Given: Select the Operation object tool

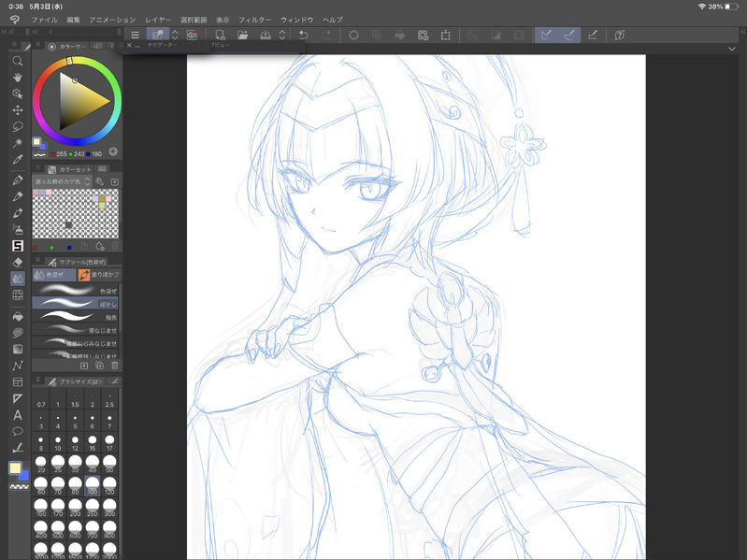Looking at the screenshot, I should point(18,93).
